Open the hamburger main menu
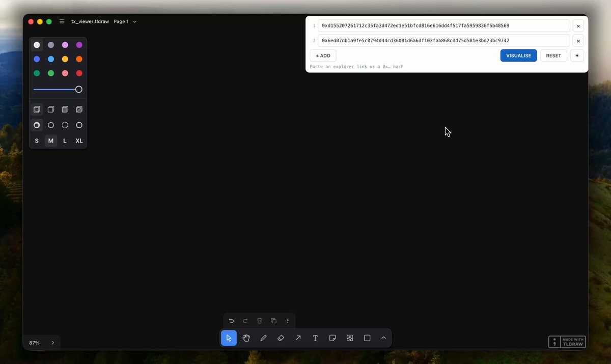 click(x=62, y=21)
